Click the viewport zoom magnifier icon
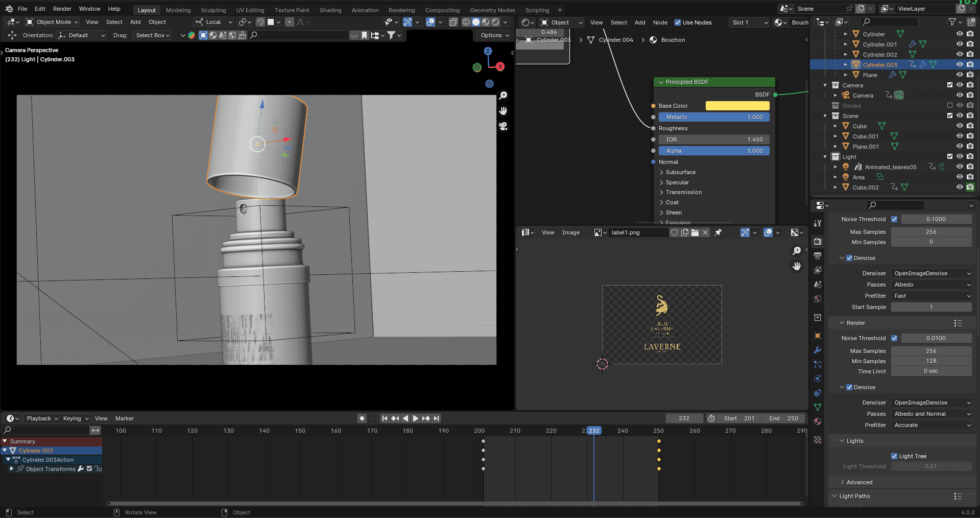 point(503,96)
